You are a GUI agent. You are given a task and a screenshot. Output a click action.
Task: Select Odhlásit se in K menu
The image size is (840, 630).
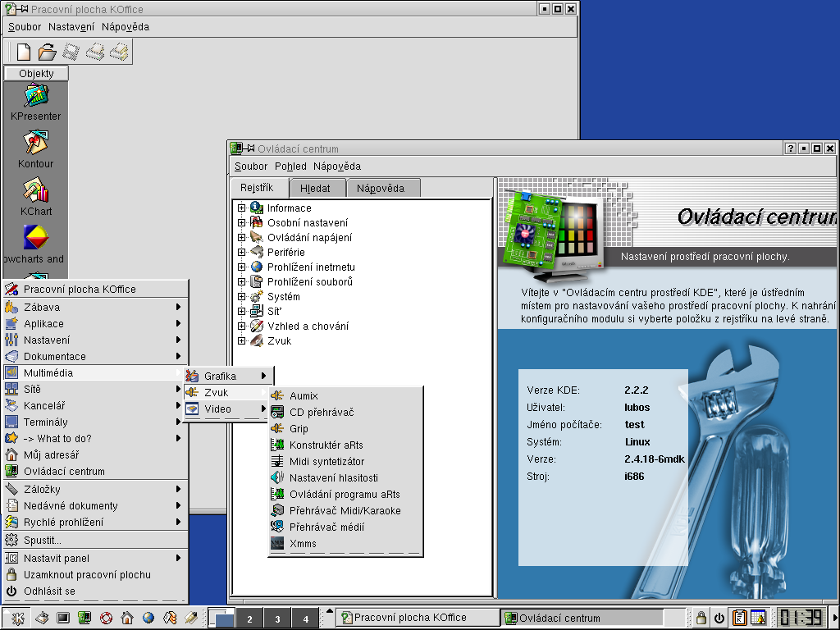click(95, 591)
